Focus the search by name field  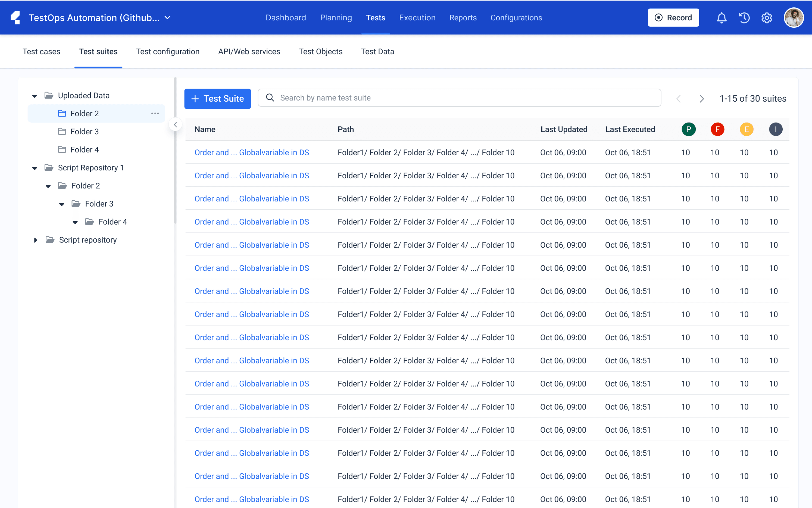pyautogui.click(x=459, y=98)
